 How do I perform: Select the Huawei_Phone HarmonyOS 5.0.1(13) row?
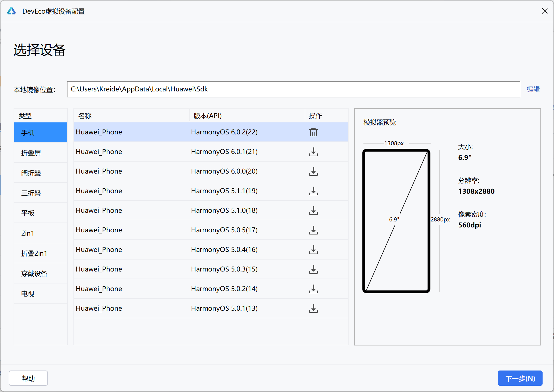click(211, 308)
